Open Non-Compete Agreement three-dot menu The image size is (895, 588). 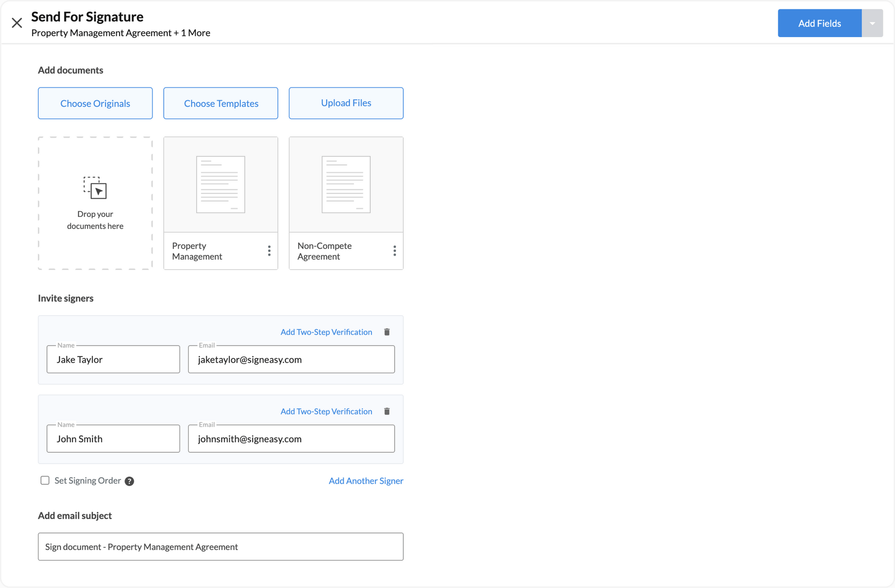(x=394, y=251)
